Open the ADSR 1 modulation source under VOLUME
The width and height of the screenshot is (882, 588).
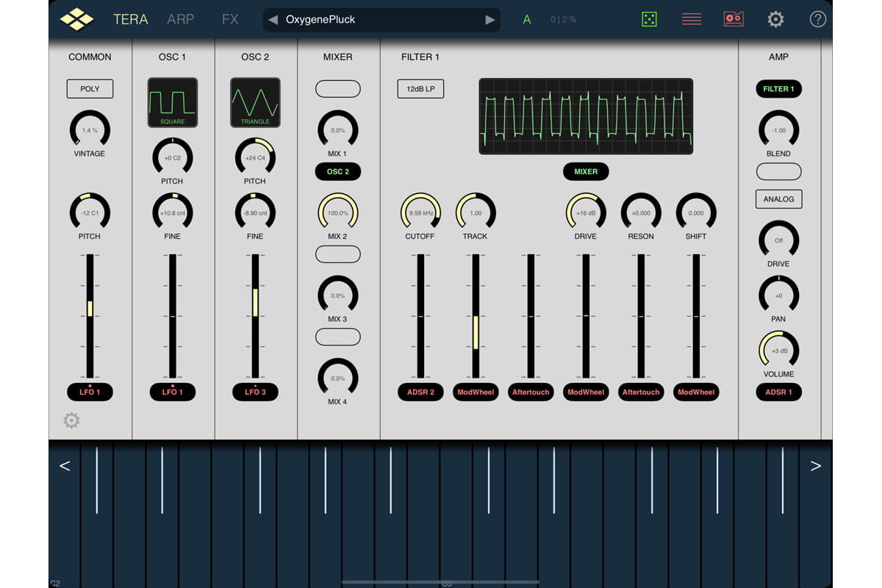pos(778,392)
